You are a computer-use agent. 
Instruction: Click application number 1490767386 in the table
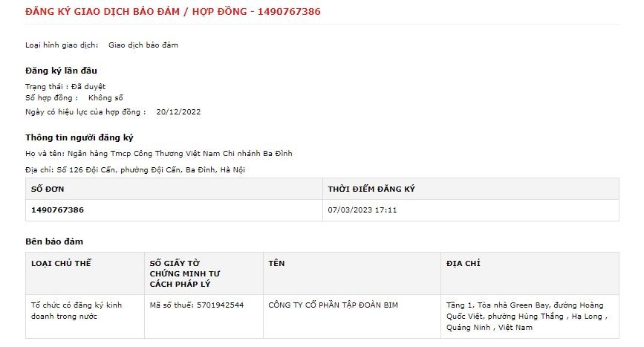[x=57, y=210]
